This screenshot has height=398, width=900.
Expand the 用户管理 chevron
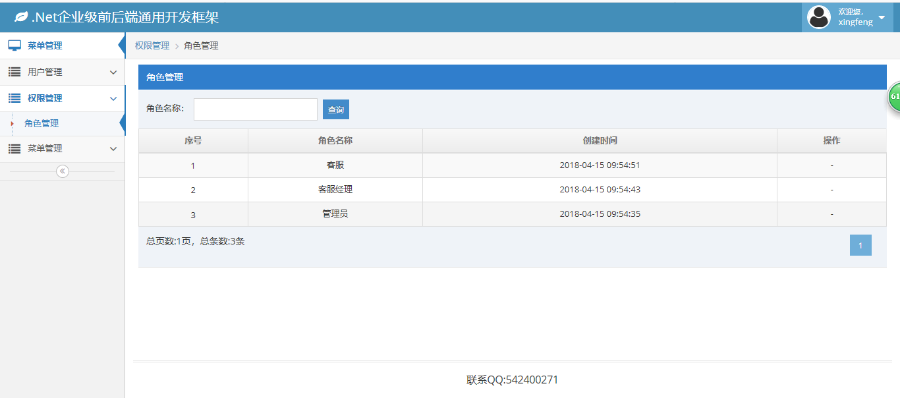(x=113, y=72)
